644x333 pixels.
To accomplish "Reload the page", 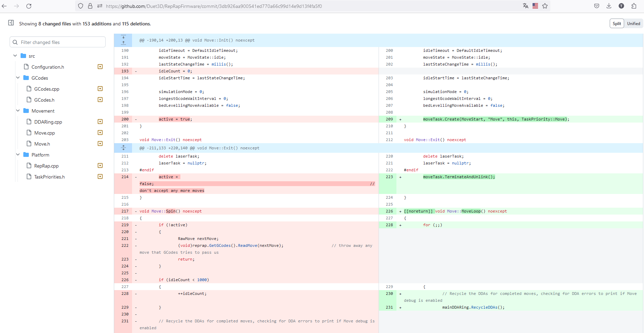I will (x=29, y=6).
